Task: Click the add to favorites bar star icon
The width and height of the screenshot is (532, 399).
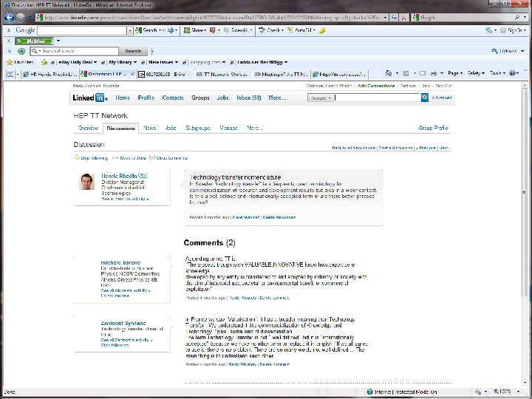Action: point(44,62)
